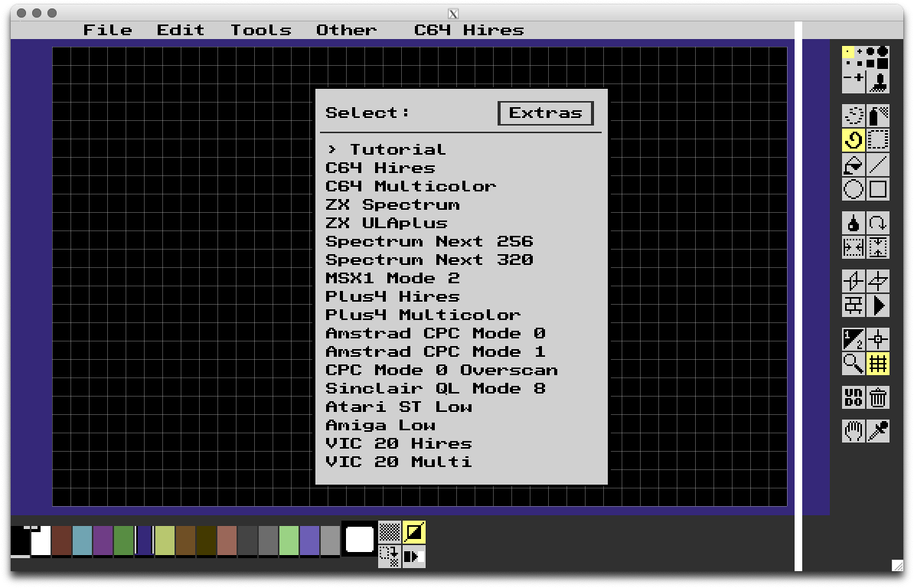Select the flood fill bucket tool
This screenshot has width=914, height=588.
(854, 165)
